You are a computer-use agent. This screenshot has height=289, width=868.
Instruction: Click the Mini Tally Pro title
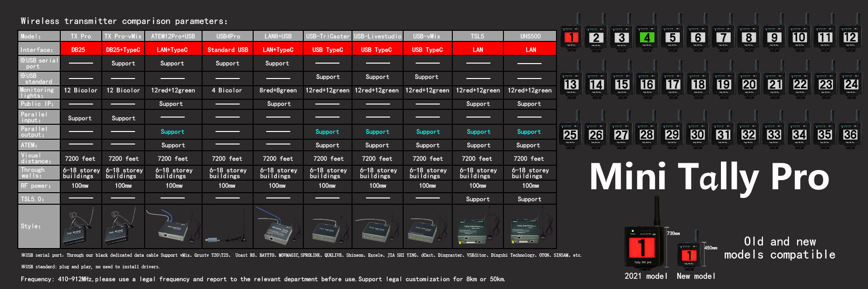(x=709, y=177)
